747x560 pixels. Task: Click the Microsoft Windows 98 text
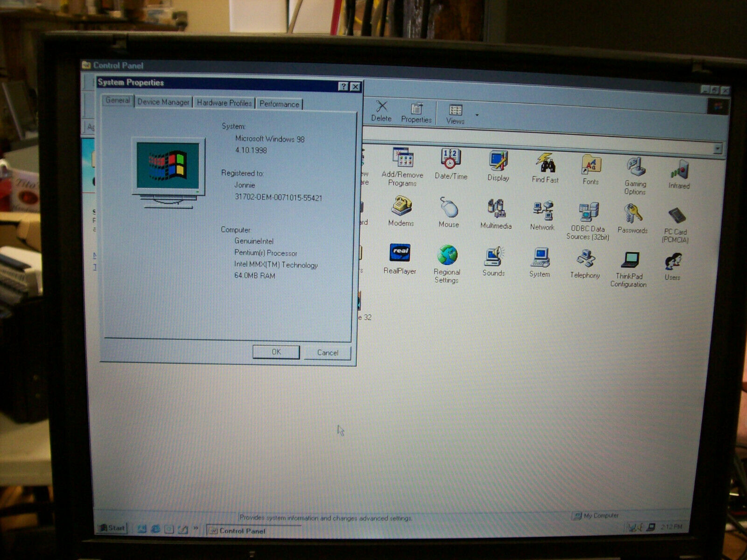pyautogui.click(x=270, y=139)
